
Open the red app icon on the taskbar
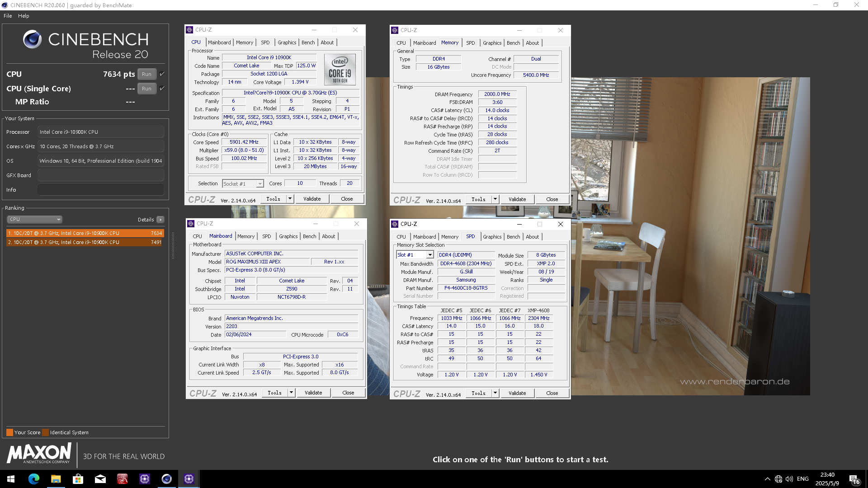pyautogui.click(x=122, y=479)
